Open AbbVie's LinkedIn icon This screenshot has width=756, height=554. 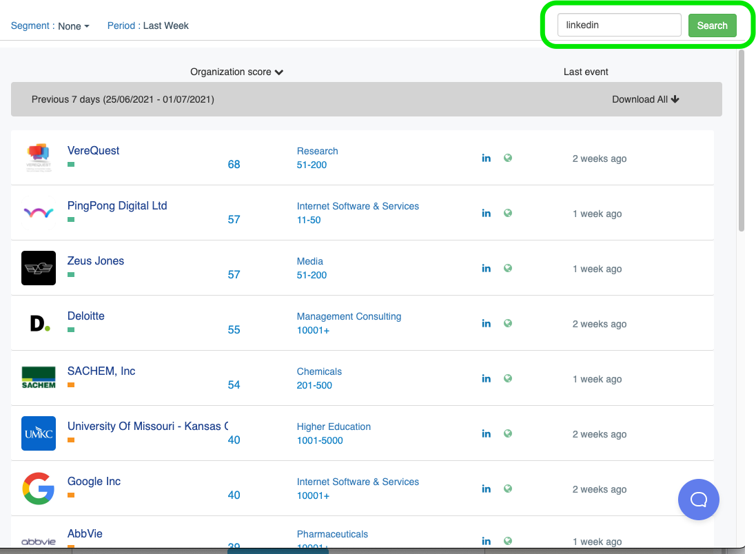point(486,541)
